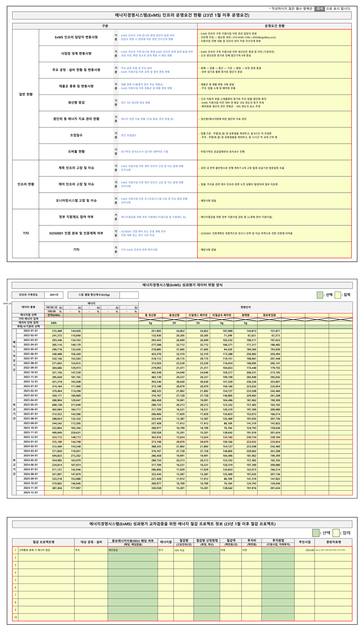Click the 정부 지원제도 참여 여부 label
Screen dimensions: 364x632
(76, 217)
